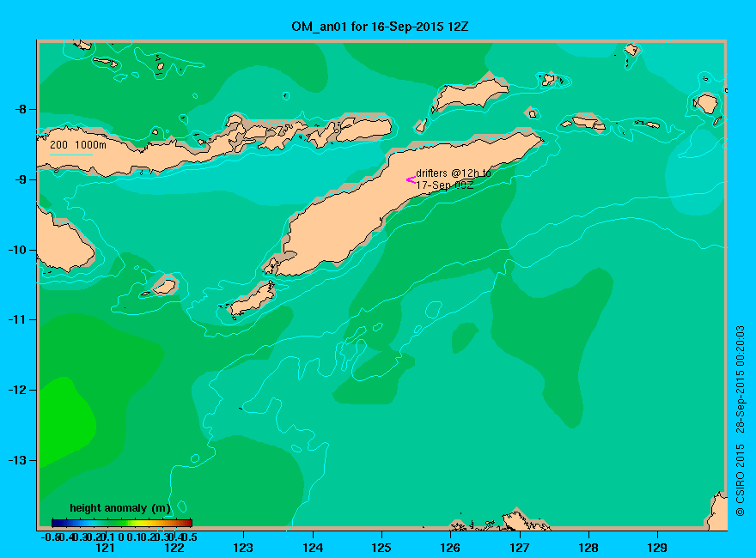Click the magenta drifter arrow marker
The height and width of the screenshot is (558, 756).
tap(411, 179)
